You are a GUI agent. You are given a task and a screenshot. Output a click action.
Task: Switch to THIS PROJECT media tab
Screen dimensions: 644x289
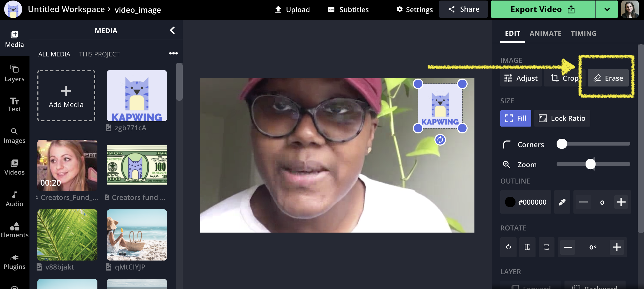tap(99, 54)
